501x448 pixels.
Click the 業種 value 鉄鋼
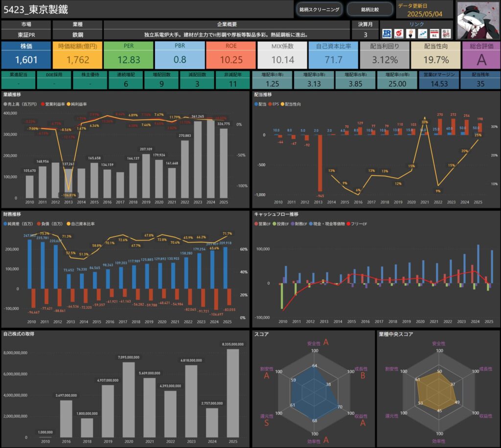78,35
